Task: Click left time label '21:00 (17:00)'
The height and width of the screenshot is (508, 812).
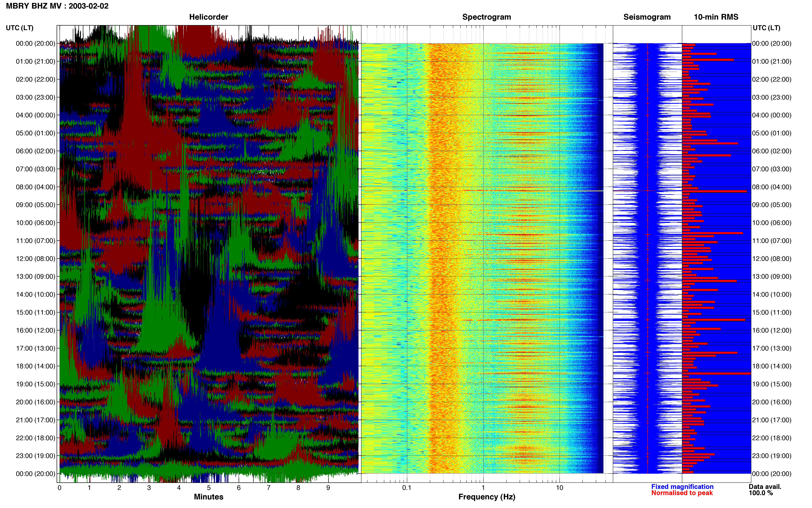Action: click(36, 420)
